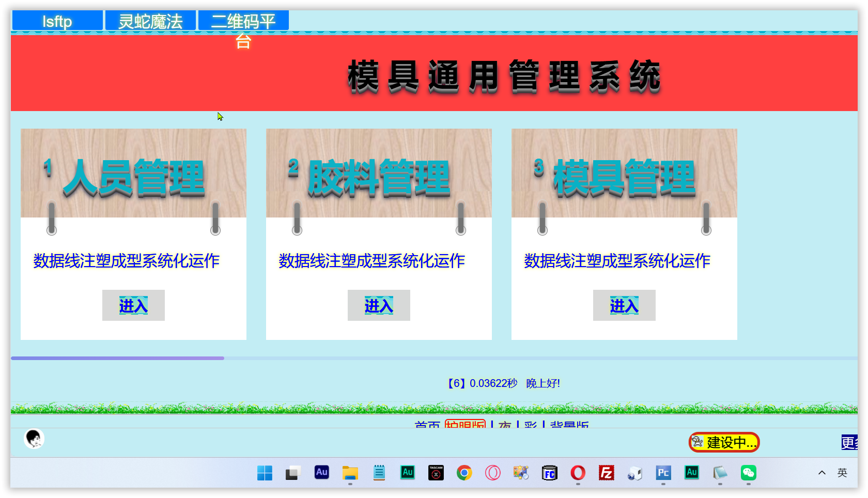Click the horizontal scrollbar thumb below the cards
Image resolution: width=868 pixels, height=498 pixels.
[x=117, y=358]
